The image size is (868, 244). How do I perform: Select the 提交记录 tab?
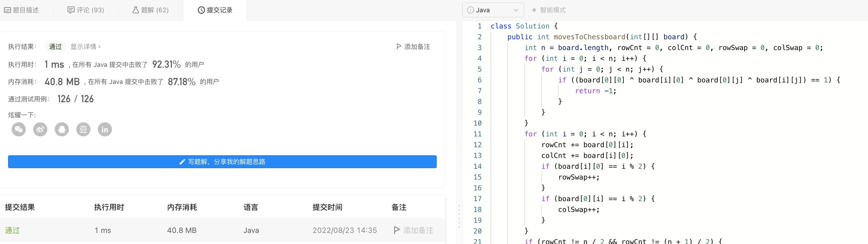click(215, 10)
